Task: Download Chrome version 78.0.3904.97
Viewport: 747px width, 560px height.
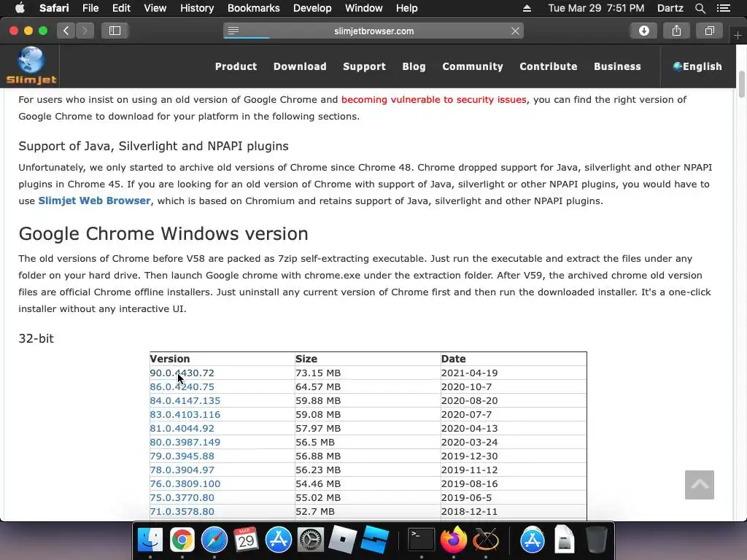Action: (x=182, y=470)
